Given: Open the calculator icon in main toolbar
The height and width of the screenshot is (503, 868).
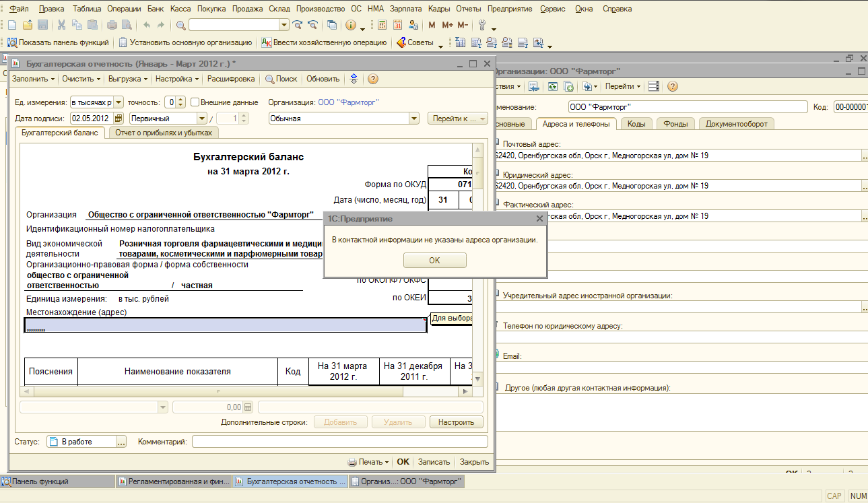Looking at the screenshot, I should point(382,26).
